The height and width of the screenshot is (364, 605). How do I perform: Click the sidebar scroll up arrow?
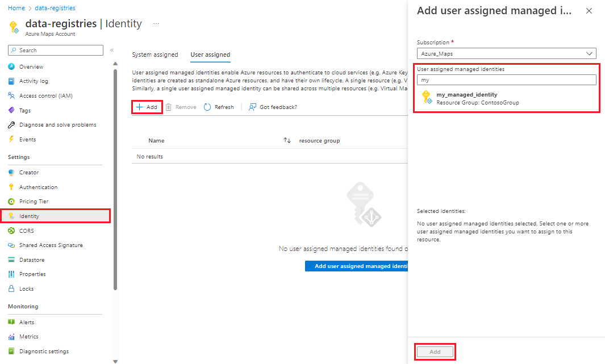pyautogui.click(x=115, y=64)
